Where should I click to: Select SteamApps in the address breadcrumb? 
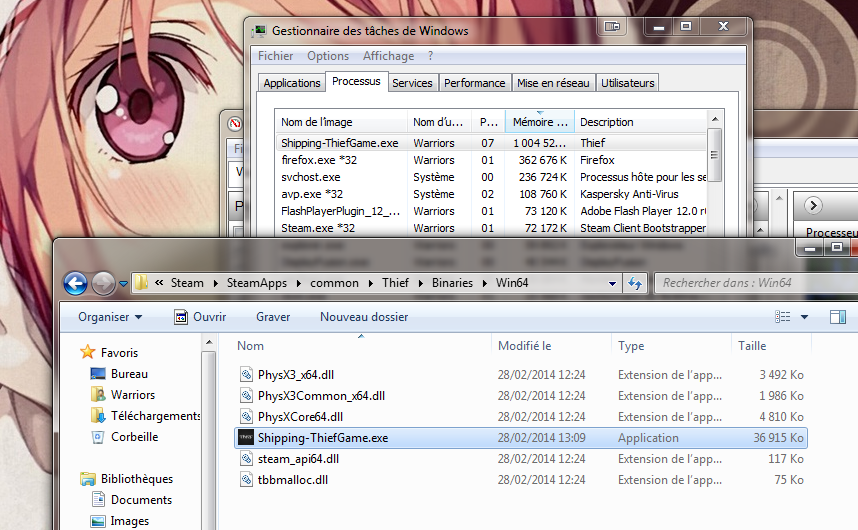pos(257,283)
